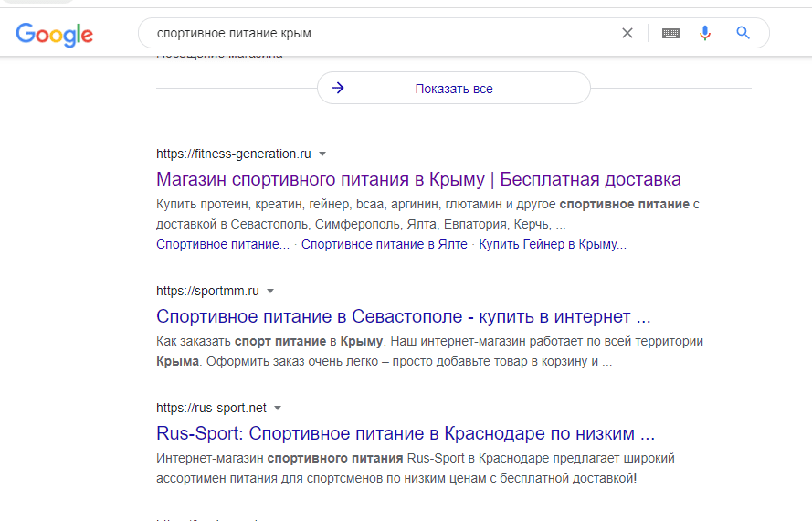The width and height of the screenshot is (812, 521).
Task: Open the on-screen keyboard icon
Action: click(x=670, y=33)
